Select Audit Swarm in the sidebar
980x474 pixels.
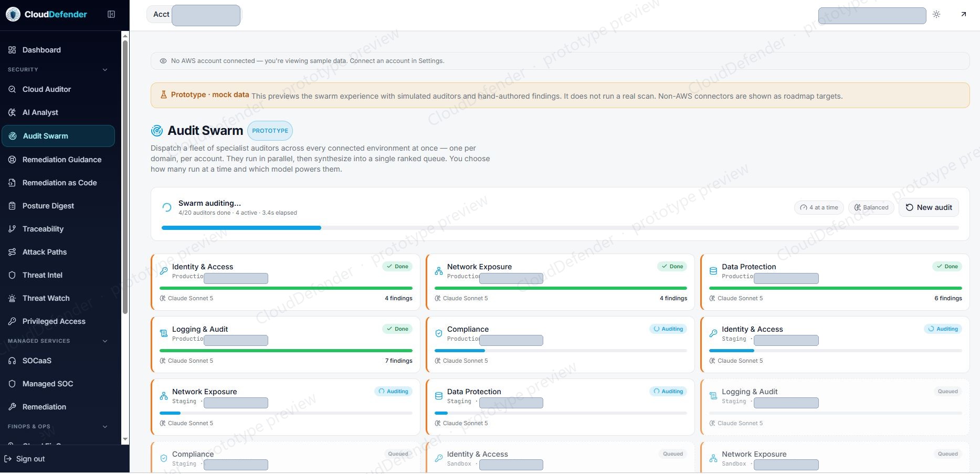click(58, 136)
